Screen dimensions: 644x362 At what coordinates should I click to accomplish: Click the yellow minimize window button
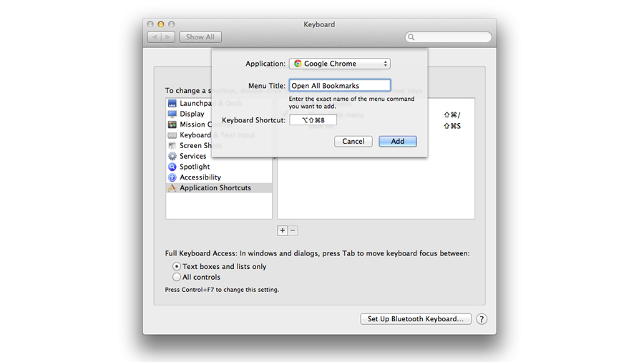(161, 24)
